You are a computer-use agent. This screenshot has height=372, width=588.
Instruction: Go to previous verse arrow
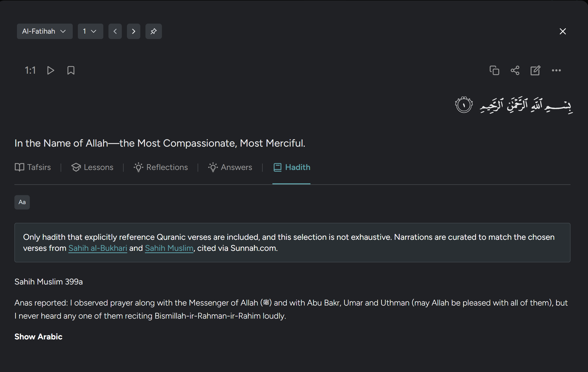[115, 31]
